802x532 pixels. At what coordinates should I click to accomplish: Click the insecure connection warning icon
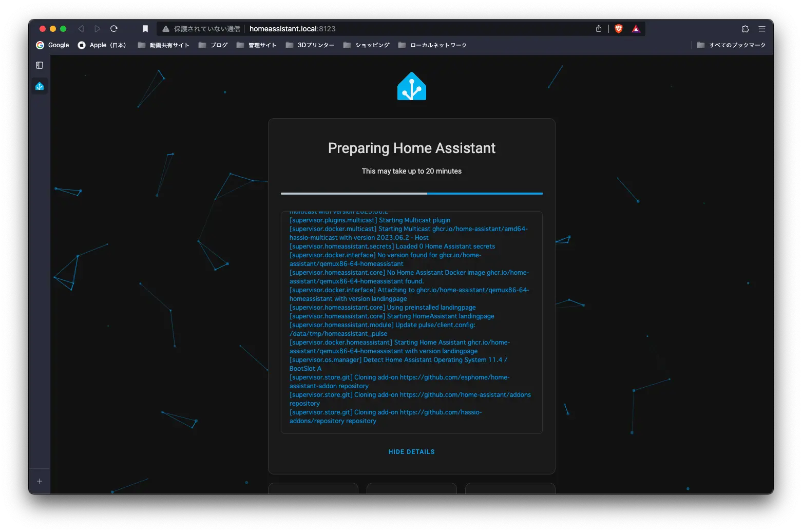[x=166, y=29]
